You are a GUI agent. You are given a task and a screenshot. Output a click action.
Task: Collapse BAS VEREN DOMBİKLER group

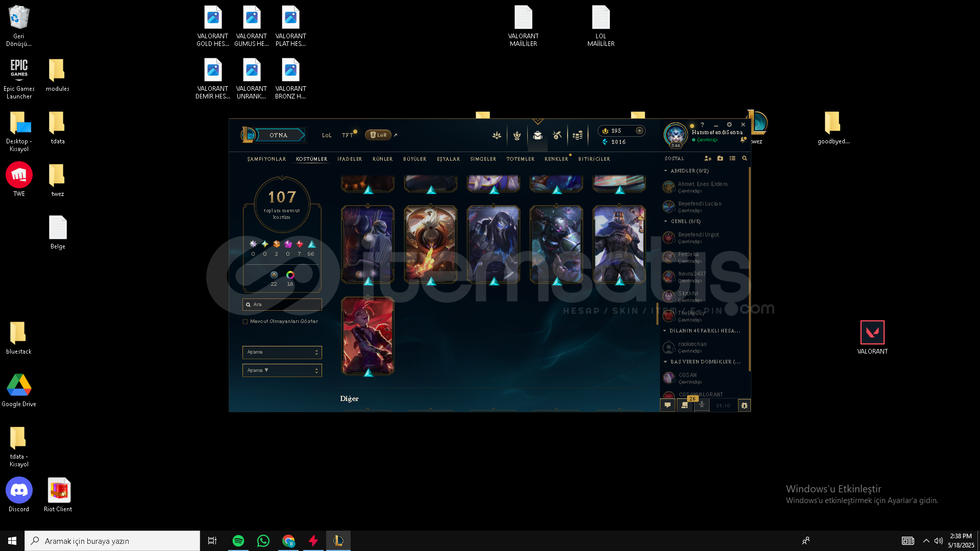(666, 362)
